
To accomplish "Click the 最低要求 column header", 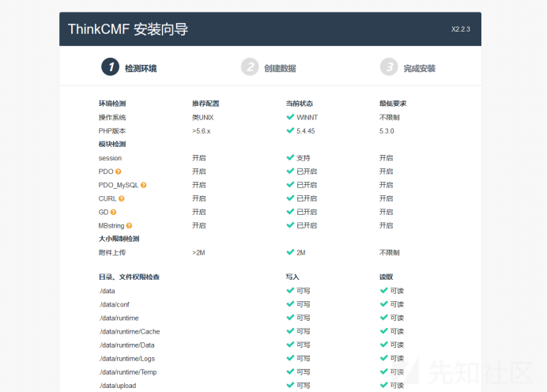I will click(x=393, y=104).
